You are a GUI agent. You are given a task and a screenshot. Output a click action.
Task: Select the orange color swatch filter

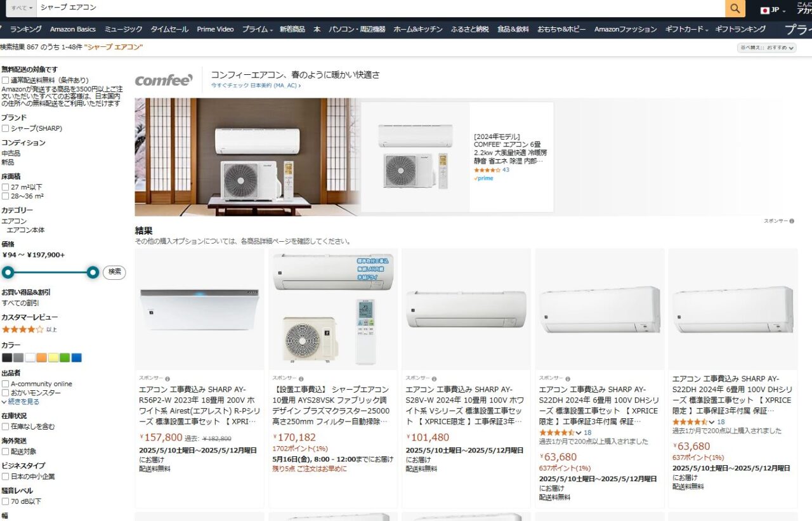tap(41, 358)
